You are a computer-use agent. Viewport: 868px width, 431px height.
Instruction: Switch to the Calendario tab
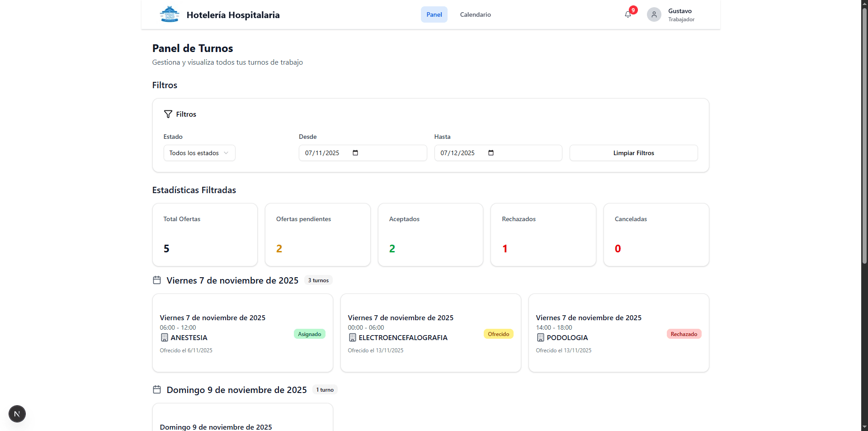(475, 14)
